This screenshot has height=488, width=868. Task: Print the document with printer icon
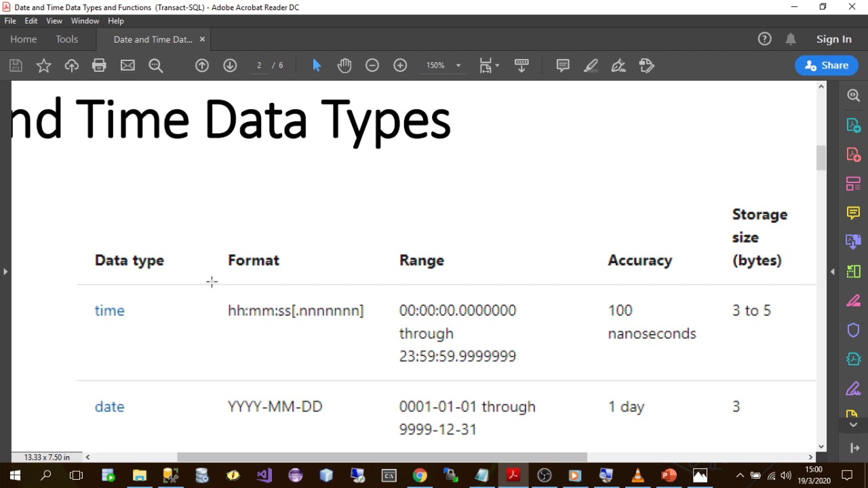pos(99,66)
